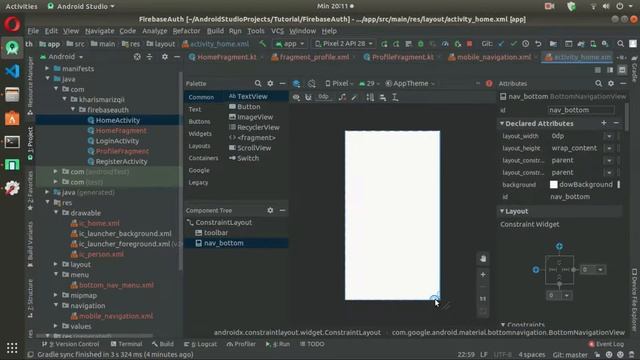640x360 pixels.
Task: Open Project panel gear options
Action: pos(164,57)
